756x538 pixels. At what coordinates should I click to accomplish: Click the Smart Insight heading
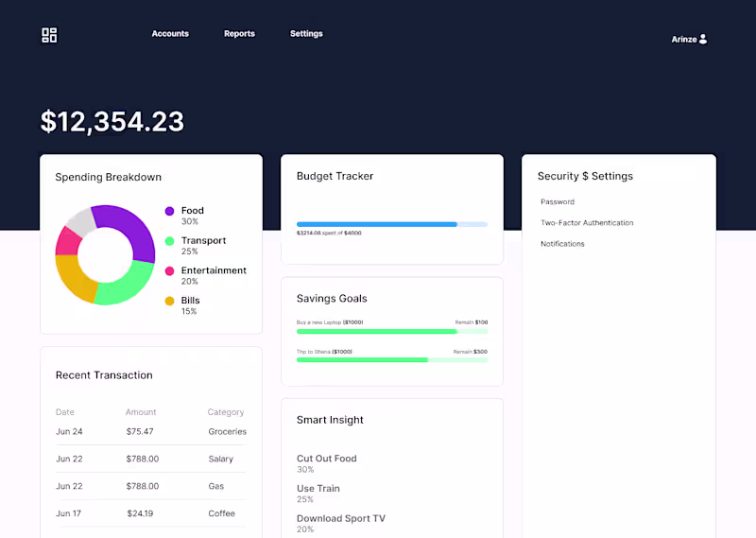coord(330,420)
